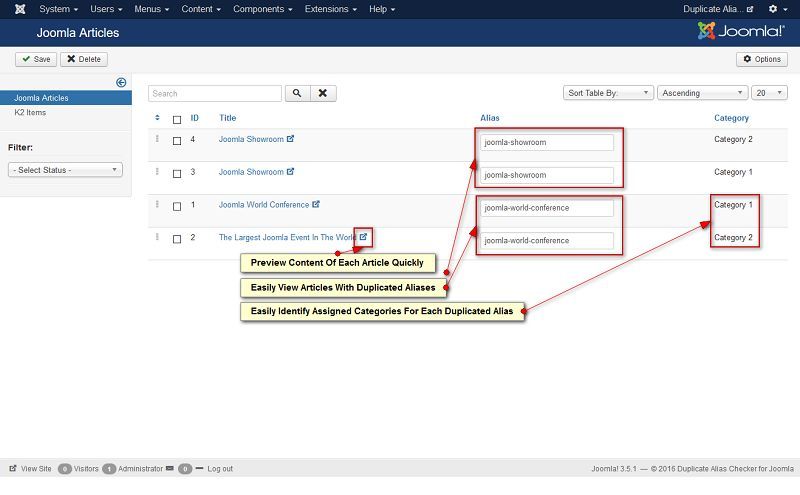
Task: Click the drag handle of row ID 2
Action: click(x=157, y=237)
